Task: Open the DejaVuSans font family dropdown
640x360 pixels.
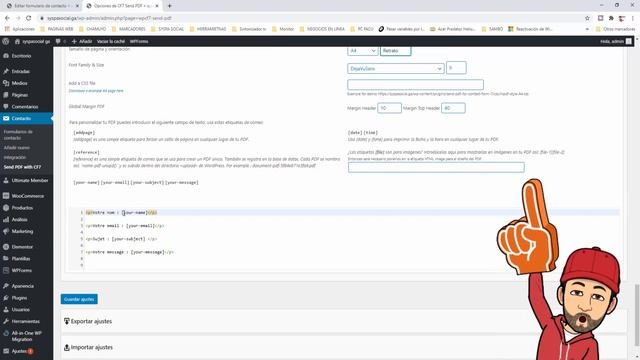Action: pyautogui.click(x=396, y=69)
